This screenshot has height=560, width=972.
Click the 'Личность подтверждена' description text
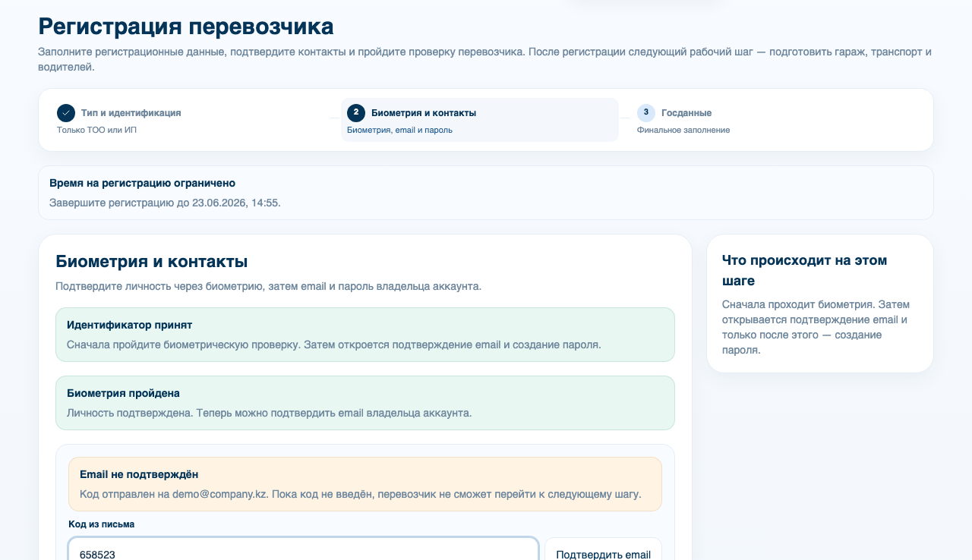pyautogui.click(x=270, y=413)
